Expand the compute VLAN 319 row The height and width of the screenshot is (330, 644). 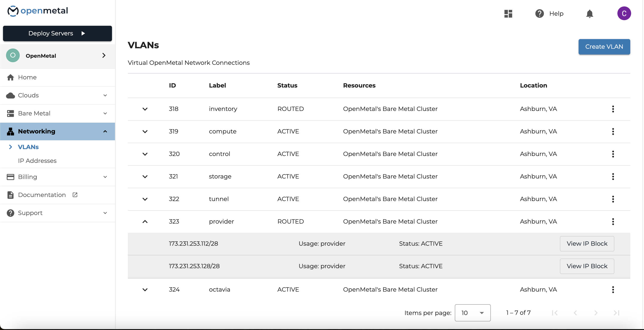tap(145, 132)
